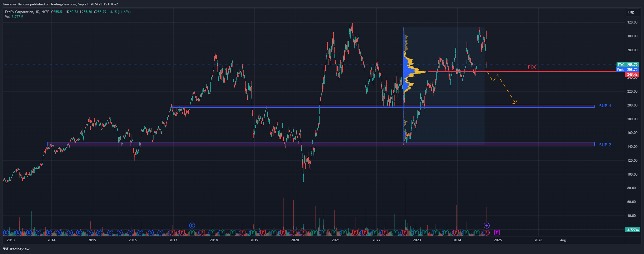
Task: Click the open price value O255.51
Action: pos(57,12)
